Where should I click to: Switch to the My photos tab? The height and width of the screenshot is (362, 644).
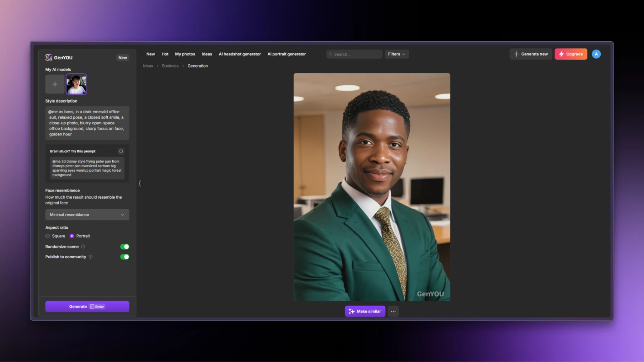pos(185,54)
